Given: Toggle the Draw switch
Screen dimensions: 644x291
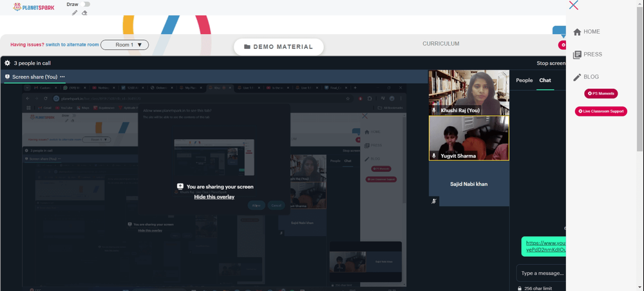Looking at the screenshot, I should tap(86, 4).
